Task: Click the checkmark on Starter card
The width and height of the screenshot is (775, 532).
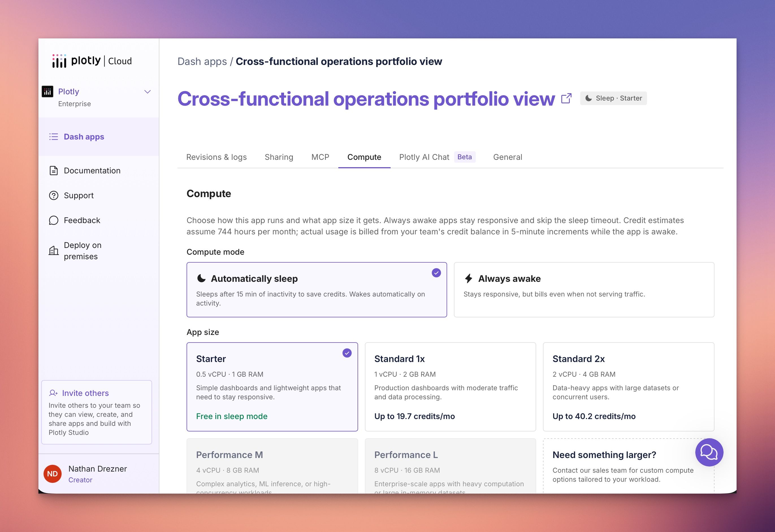Action: (x=347, y=353)
